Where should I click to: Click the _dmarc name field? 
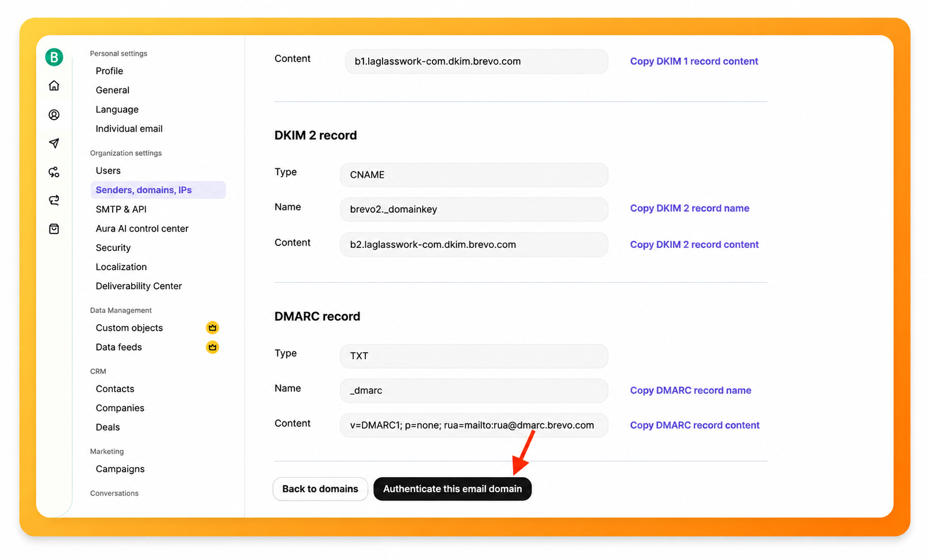point(474,390)
